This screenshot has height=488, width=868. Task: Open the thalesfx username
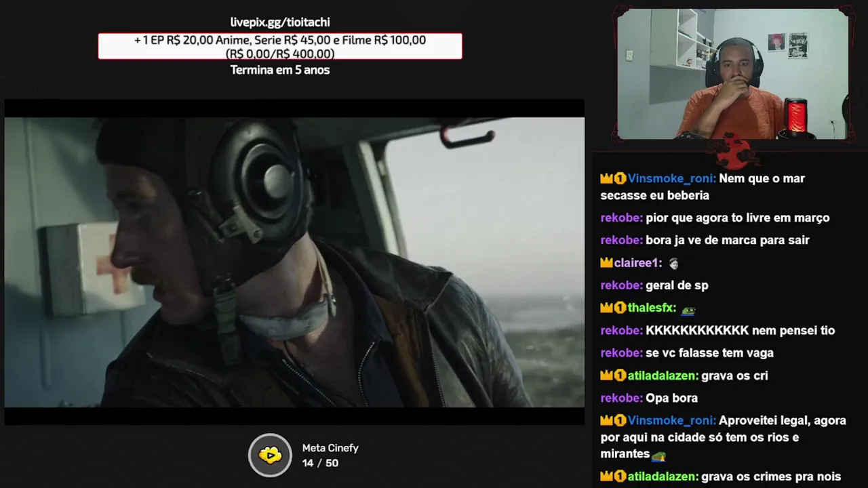click(652, 308)
